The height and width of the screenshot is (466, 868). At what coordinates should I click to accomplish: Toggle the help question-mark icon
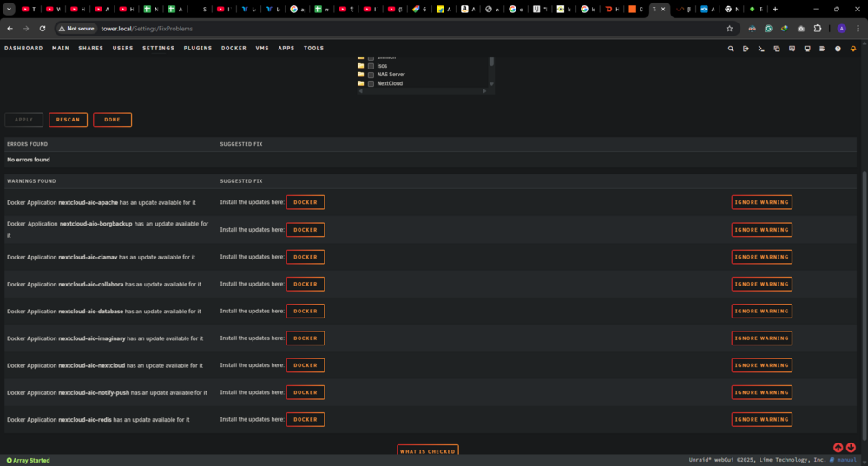pyautogui.click(x=838, y=49)
